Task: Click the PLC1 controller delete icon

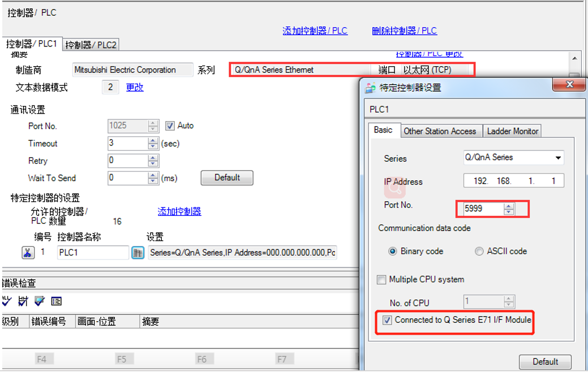Action: [x=28, y=253]
